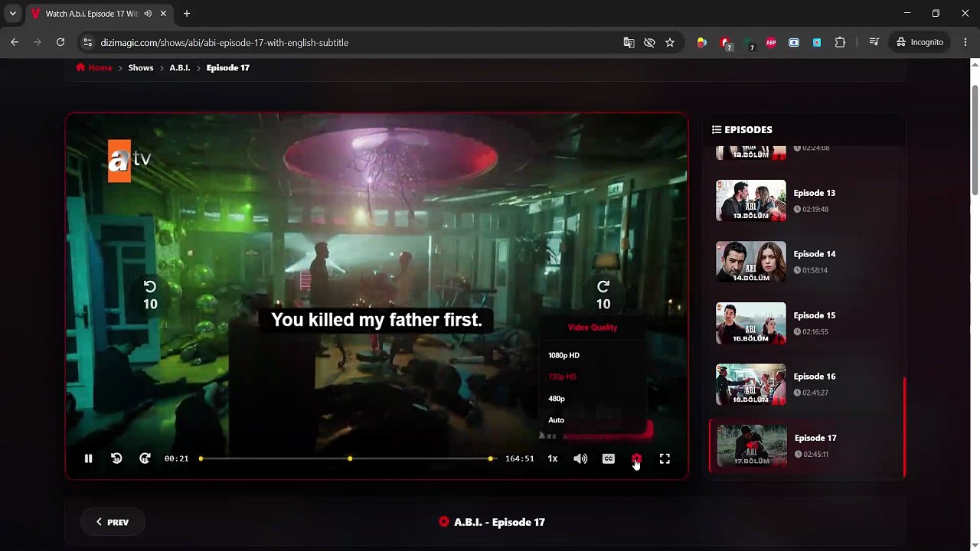The width and height of the screenshot is (980, 551).
Task: Open the Adblock Plus extension
Action: [x=771, y=43]
